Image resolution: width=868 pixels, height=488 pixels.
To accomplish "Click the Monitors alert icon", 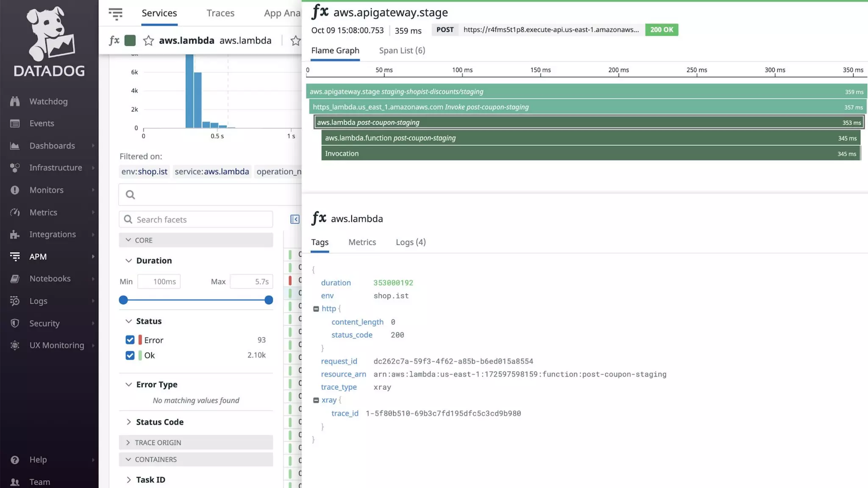I will pos(15,190).
